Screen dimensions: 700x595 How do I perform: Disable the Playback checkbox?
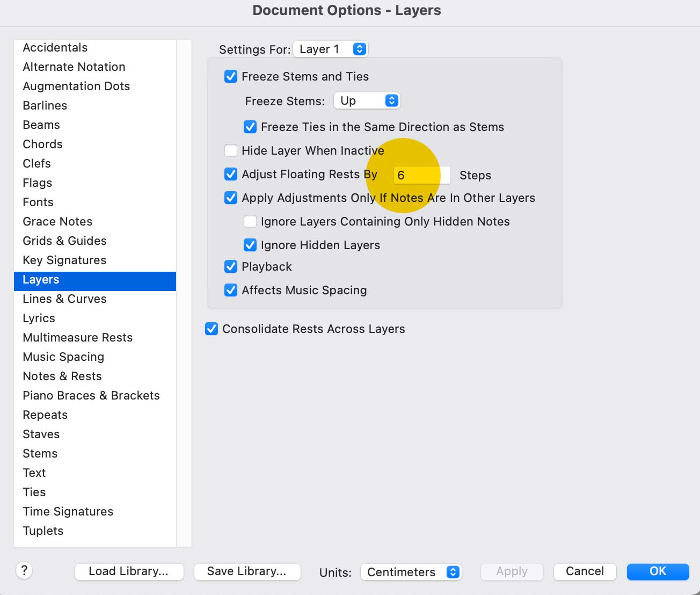coord(231,266)
